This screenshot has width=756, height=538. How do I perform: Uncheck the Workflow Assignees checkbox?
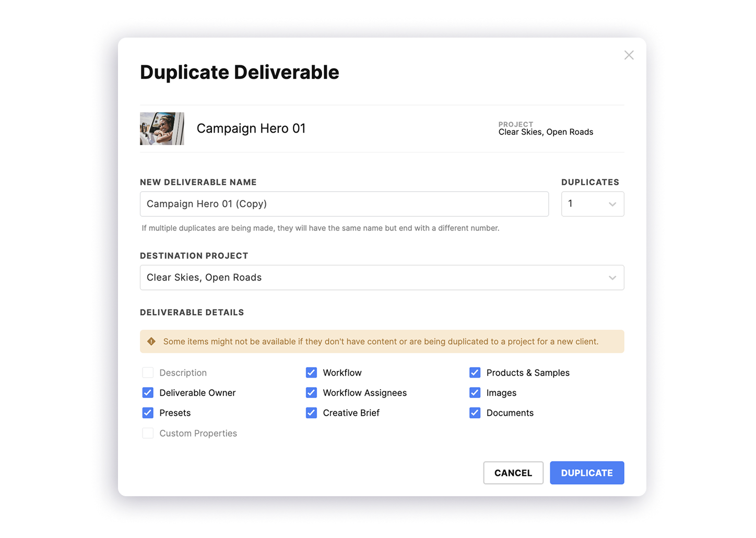click(311, 393)
